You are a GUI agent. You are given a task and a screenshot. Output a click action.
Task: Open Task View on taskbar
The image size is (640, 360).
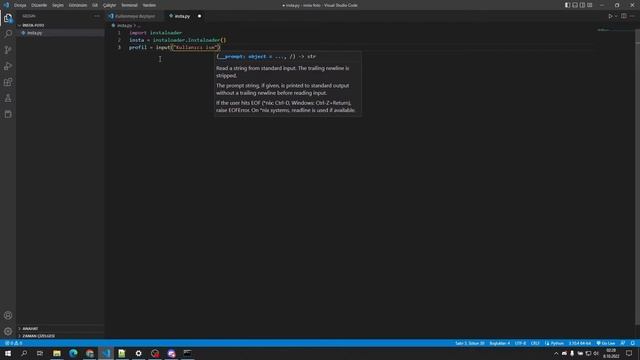click(40, 353)
